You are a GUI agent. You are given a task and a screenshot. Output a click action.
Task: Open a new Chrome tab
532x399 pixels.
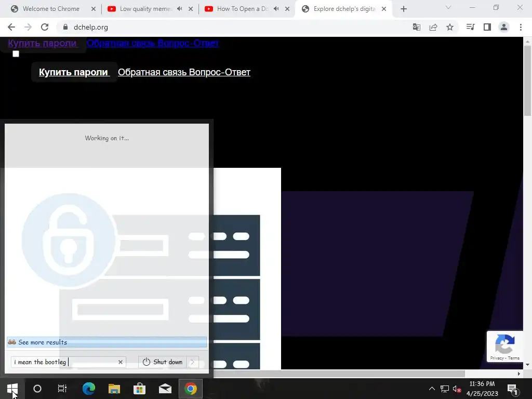(x=403, y=9)
